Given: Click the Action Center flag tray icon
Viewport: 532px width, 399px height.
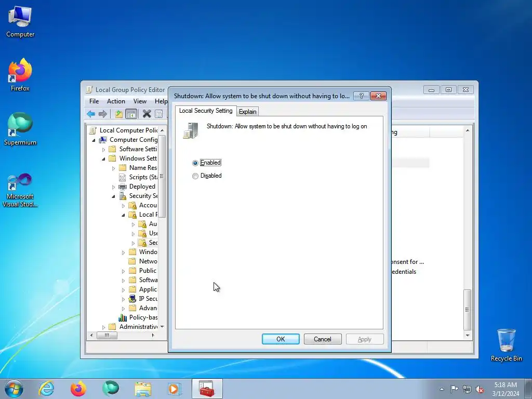Looking at the screenshot, I should click(x=454, y=389).
